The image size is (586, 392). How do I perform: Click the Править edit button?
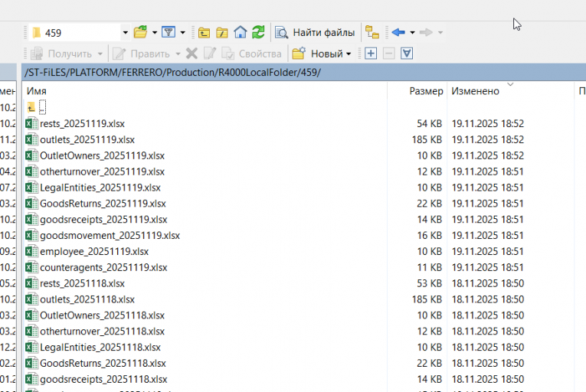pos(141,54)
